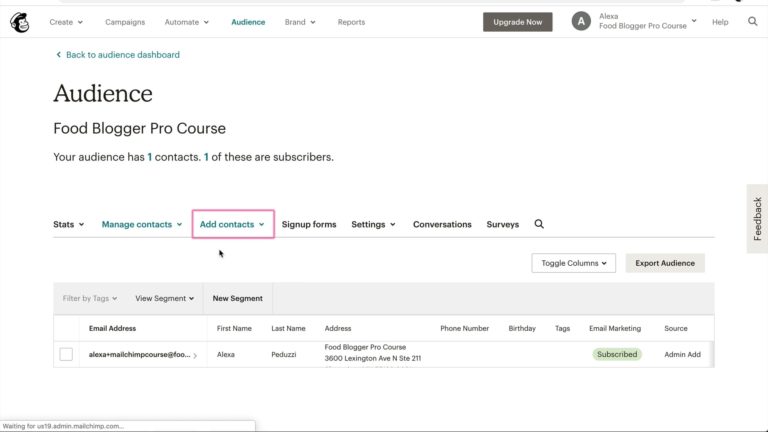The height and width of the screenshot is (432, 768).
Task: Click the First Name column header
Action: pyautogui.click(x=234, y=328)
